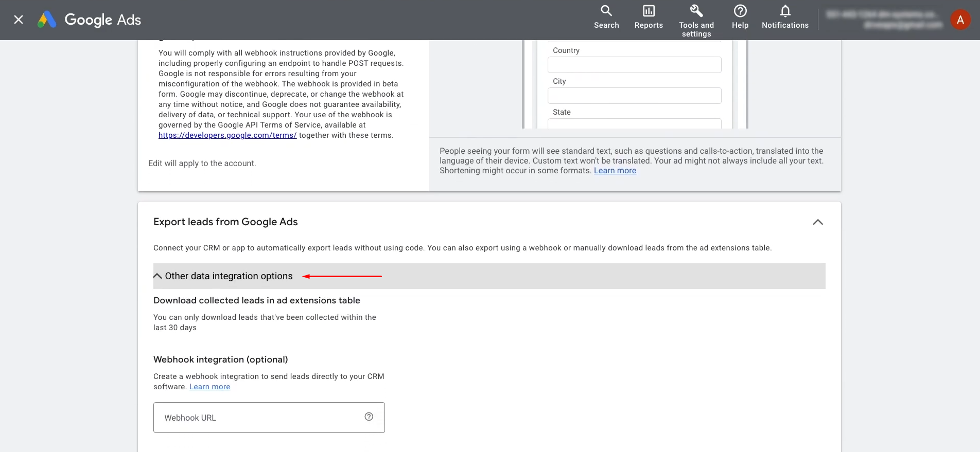Select 'Edit will apply to the account.' text
980x452 pixels.
click(202, 164)
